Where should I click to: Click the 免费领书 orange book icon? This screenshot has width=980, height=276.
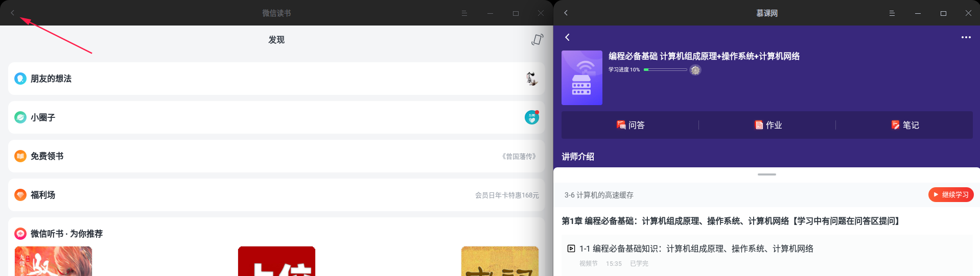(20, 156)
